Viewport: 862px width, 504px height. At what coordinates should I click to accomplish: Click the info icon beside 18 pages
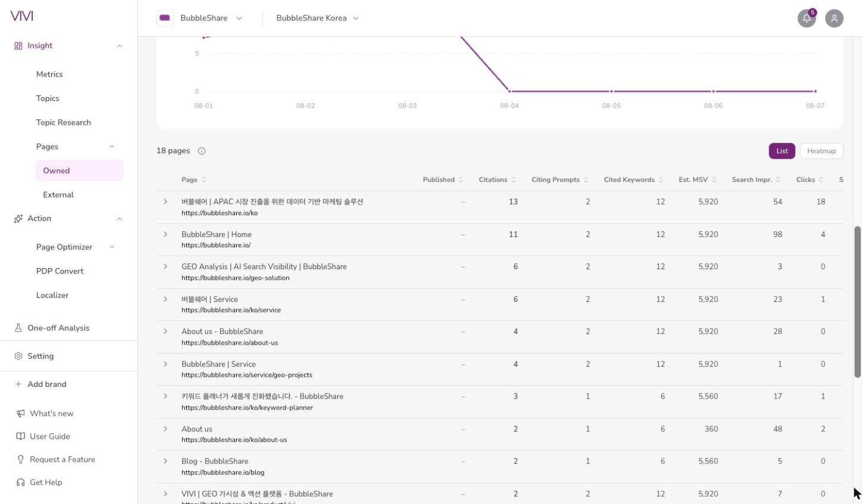(x=202, y=151)
